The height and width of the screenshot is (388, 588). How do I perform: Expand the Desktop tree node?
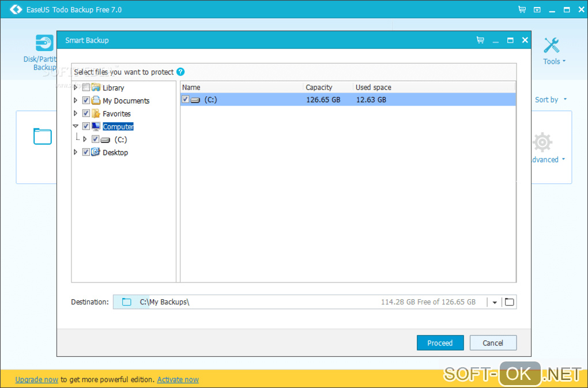(x=76, y=152)
